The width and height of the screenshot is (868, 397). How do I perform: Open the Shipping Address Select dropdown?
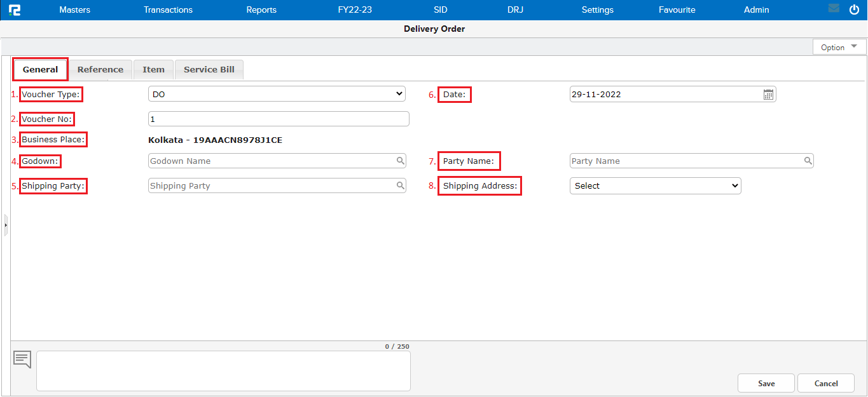pyautogui.click(x=655, y=185)
